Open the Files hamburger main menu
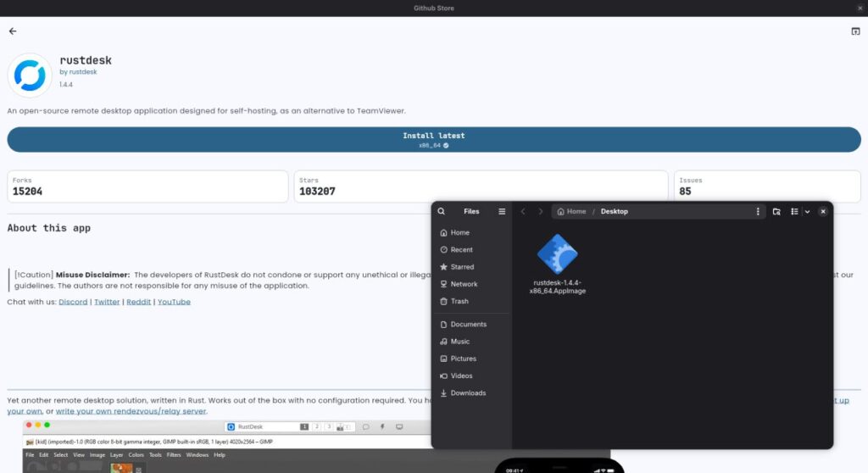Screen dimensions: 868x473 point(502,211)
